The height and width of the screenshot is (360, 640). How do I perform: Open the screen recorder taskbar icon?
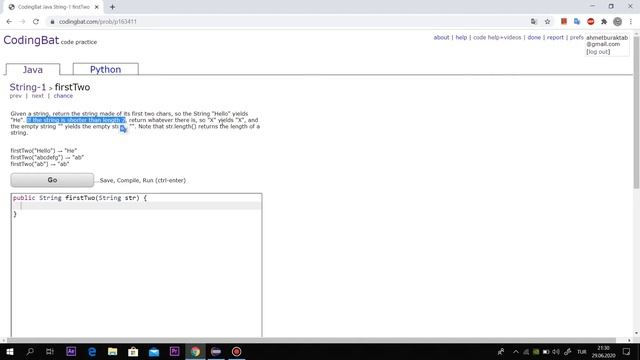tap(236, 351)
